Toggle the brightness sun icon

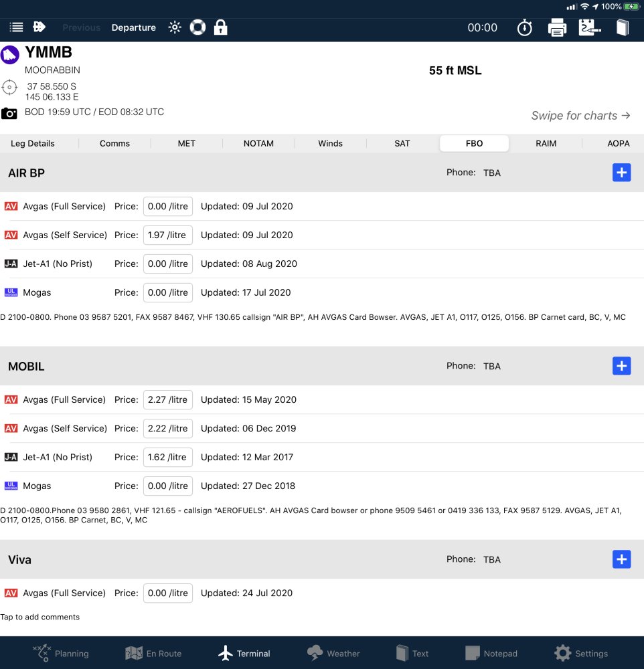click(x=175, y=27)
